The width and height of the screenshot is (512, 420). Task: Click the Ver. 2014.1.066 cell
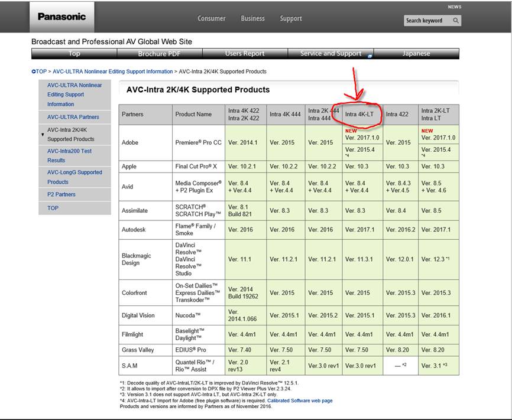(245, 315)
